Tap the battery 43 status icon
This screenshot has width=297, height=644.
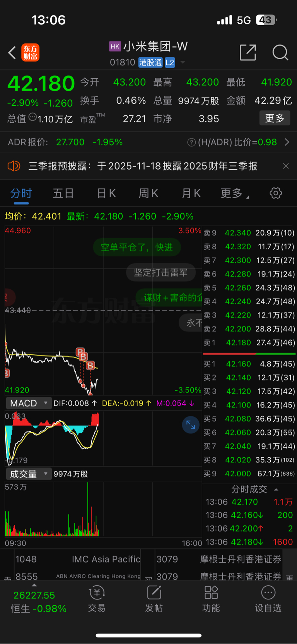(x=266, y=20)
